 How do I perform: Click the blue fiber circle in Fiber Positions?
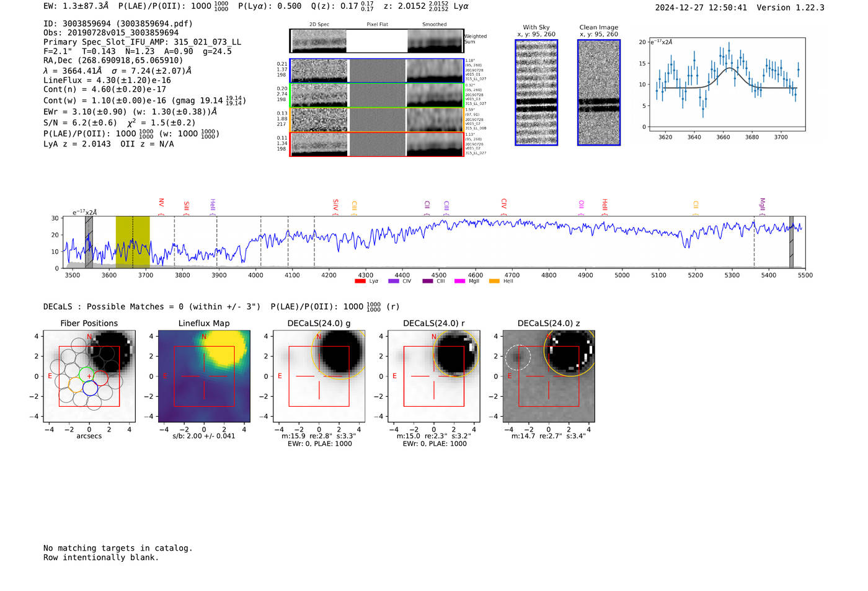click(x=90, y=389)
